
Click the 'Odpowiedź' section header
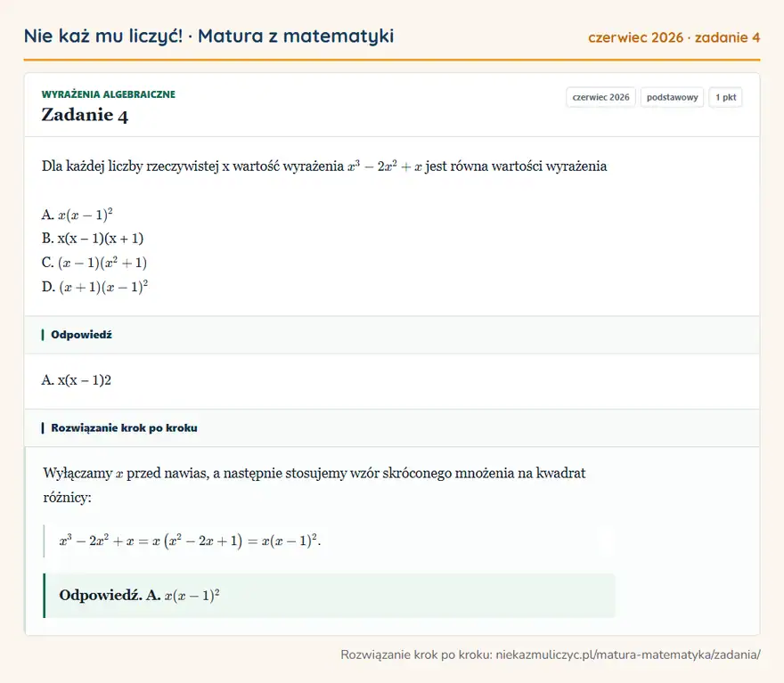[x=392, y=335]
